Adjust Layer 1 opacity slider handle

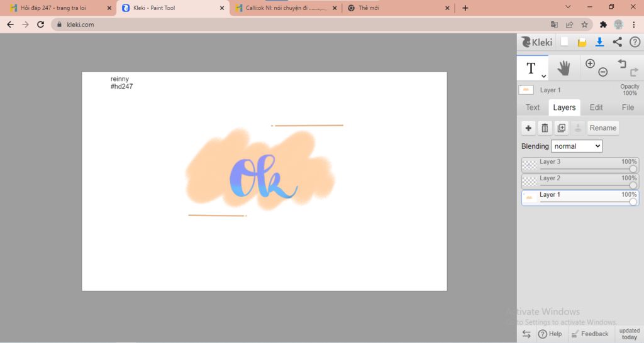click(x=633, y=202)
